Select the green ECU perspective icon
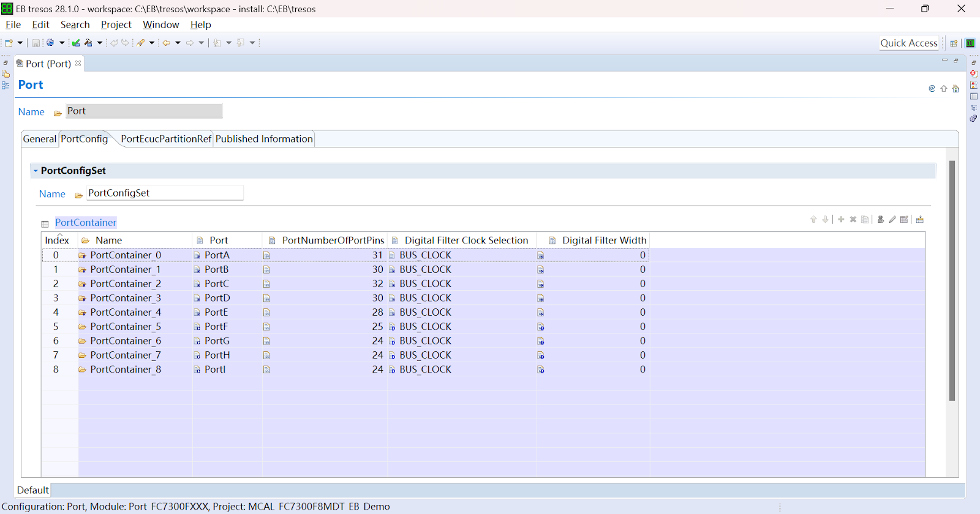 pyautogui.click(x=970, y=43)
